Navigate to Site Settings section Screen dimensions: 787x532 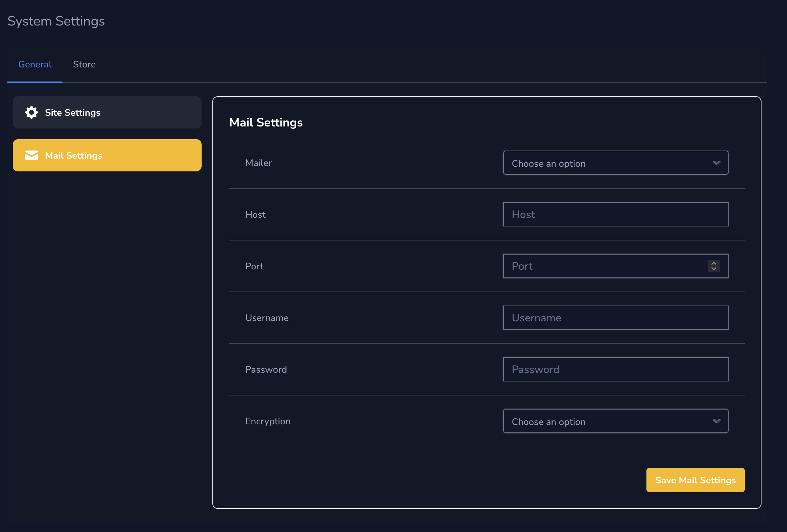107,112
